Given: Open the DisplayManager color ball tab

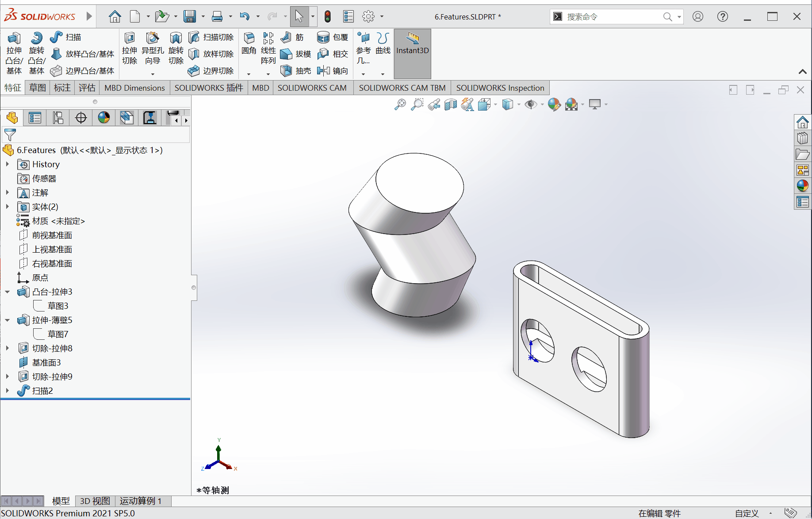Looking at the screenshot, I should coord(104,118).
